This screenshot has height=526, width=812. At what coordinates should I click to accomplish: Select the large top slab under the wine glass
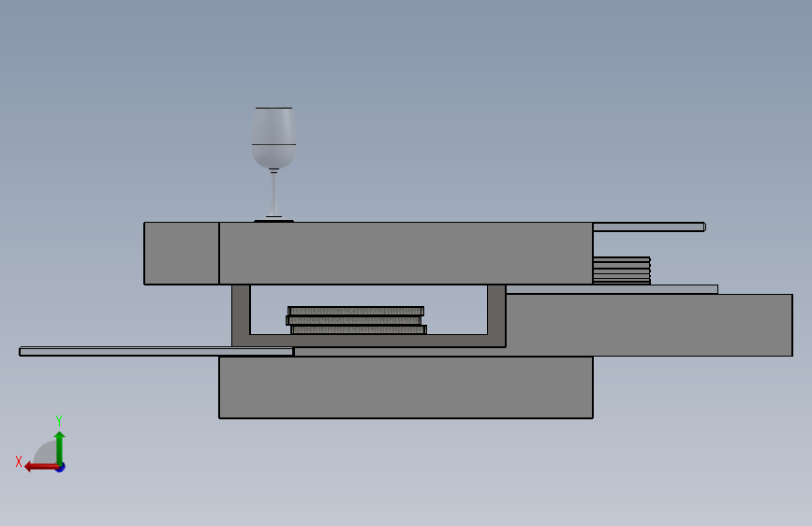click(406, 253)
